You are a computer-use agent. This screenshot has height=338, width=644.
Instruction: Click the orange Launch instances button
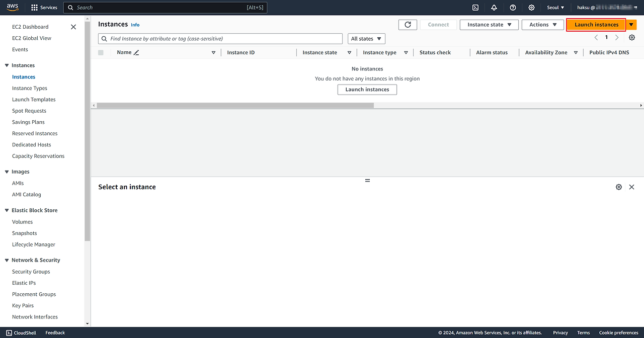[596, 25]
